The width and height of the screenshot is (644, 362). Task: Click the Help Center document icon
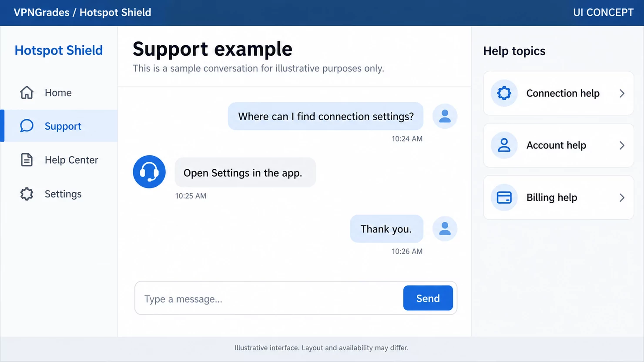[x=27, y=160]
